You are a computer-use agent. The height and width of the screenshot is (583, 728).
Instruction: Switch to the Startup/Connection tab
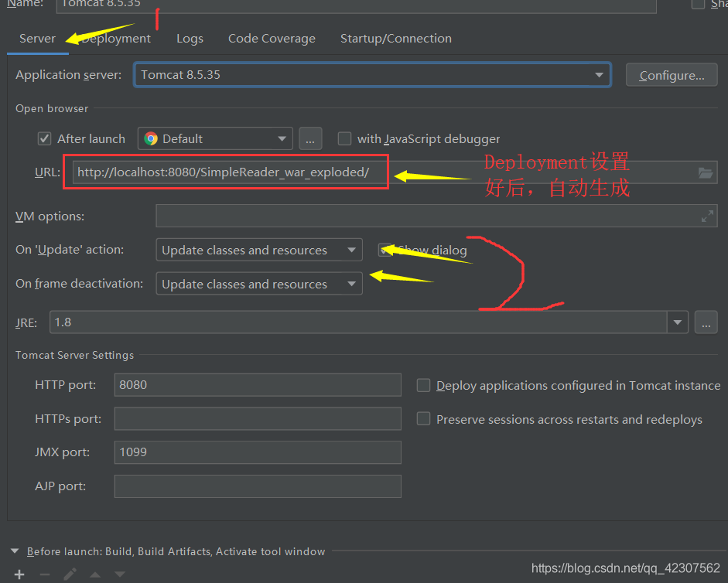pyautogui.click(x=396, y=39)
